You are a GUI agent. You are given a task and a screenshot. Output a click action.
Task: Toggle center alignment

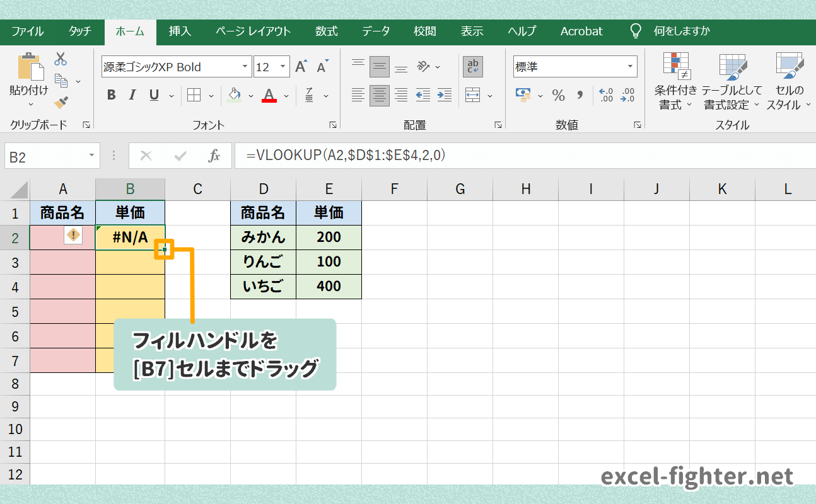click(379, 94)
